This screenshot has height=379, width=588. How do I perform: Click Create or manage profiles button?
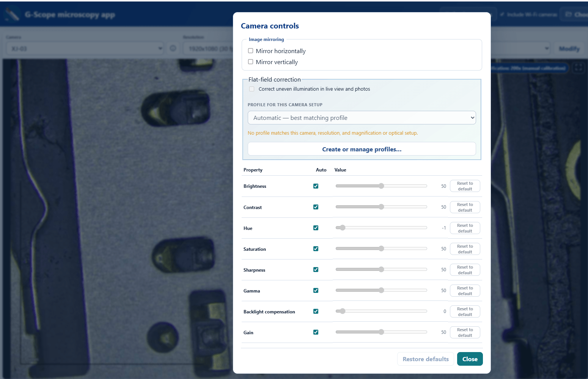tap(362, 149)
